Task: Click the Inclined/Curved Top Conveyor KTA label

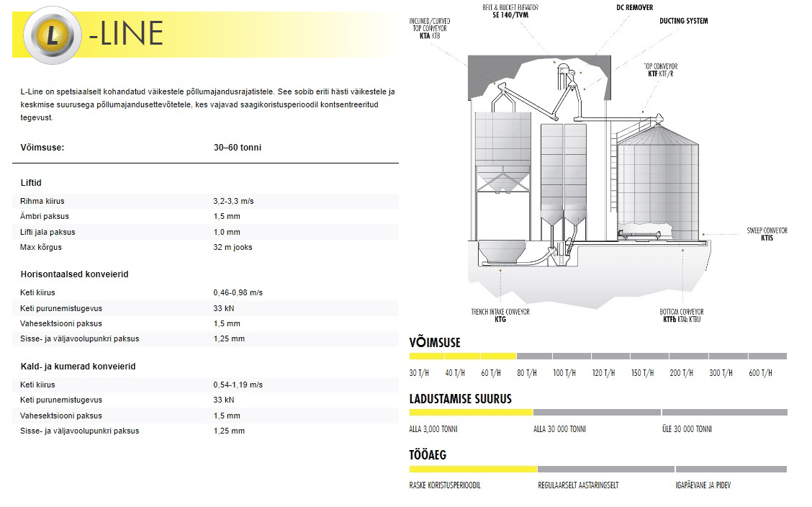Action: point(428,28)
